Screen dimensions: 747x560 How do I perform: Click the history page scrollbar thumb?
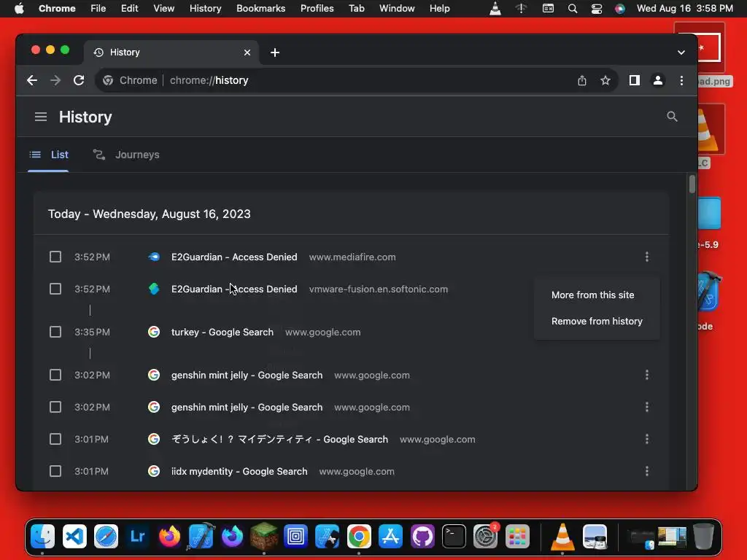point(692,184)
